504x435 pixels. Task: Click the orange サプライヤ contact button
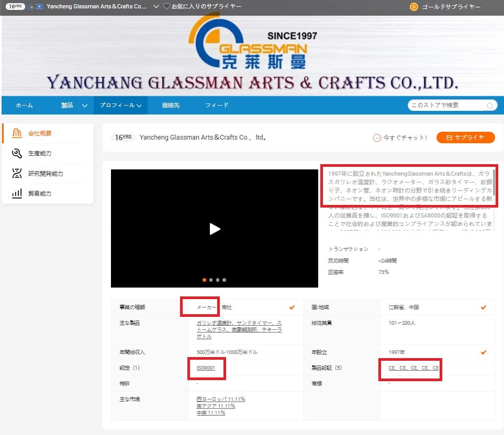(465, 138)
